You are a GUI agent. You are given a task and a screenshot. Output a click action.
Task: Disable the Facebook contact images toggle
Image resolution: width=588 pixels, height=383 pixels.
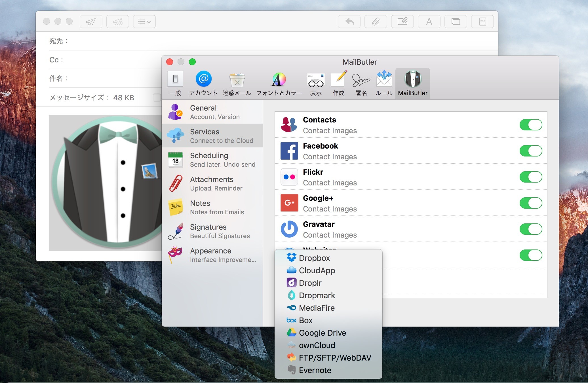click(530, 151)
